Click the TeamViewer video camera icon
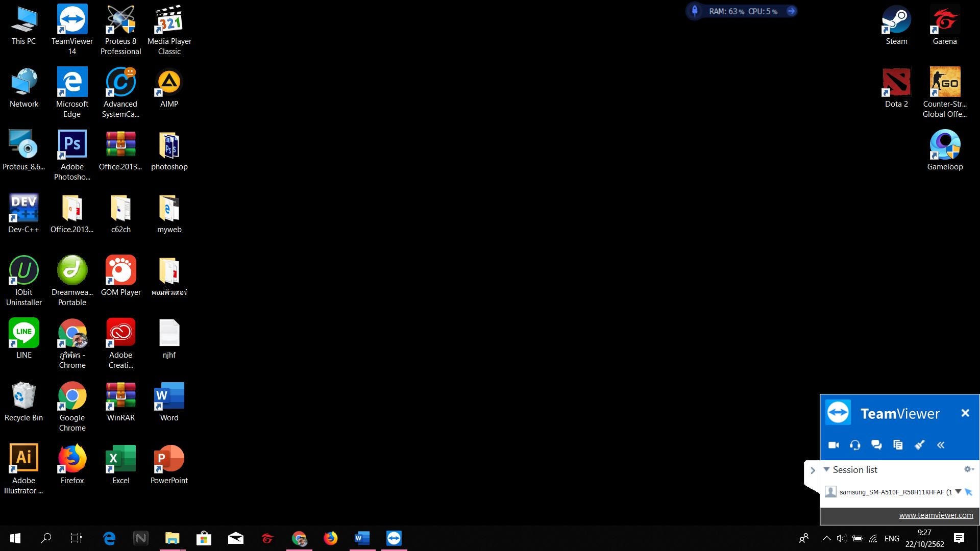Screen dimensions: 980x551 click(834, 445)
